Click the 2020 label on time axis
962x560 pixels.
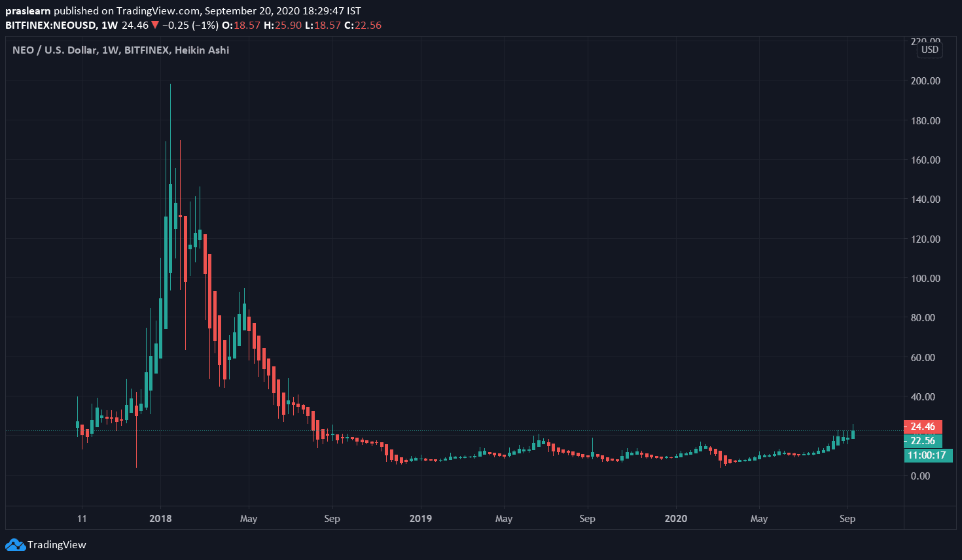tap(675, 519)
